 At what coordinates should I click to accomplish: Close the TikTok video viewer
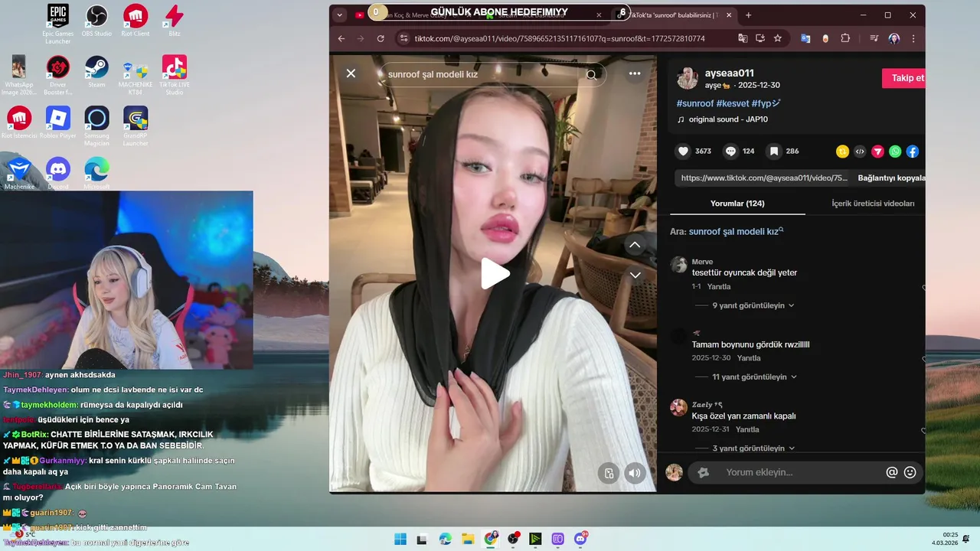pos(351,73)
